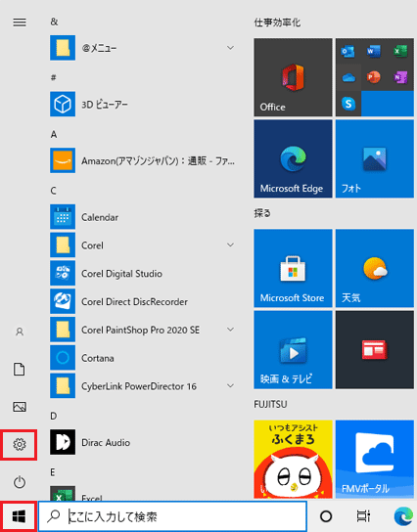Click the search box ここに入力して検索

172,516
